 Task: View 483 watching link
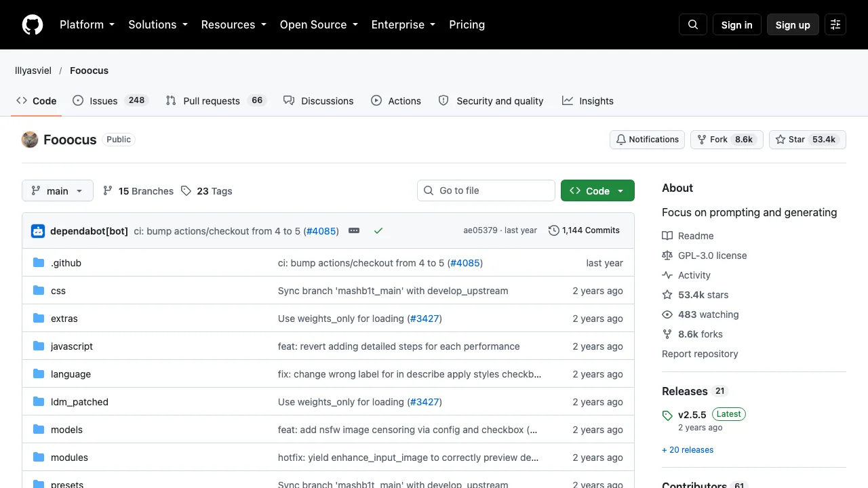pyautogui.click(x=701, y=314)
